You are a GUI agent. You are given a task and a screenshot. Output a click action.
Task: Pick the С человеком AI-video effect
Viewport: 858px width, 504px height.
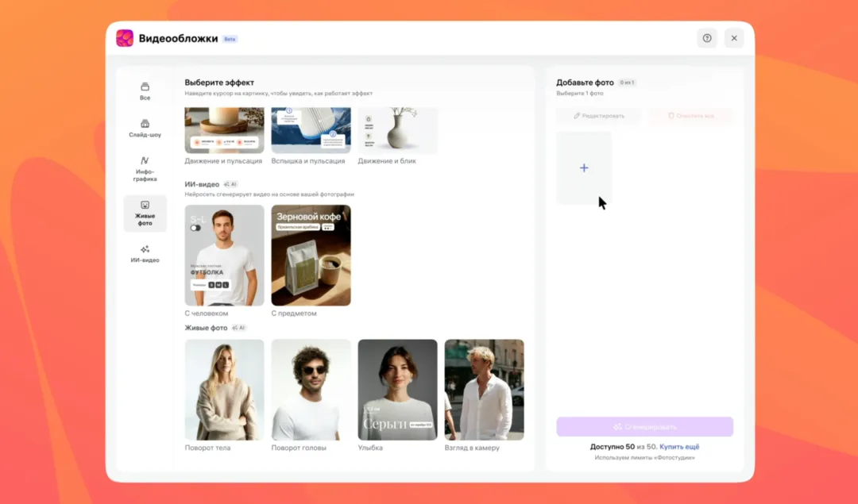(224, 255)
